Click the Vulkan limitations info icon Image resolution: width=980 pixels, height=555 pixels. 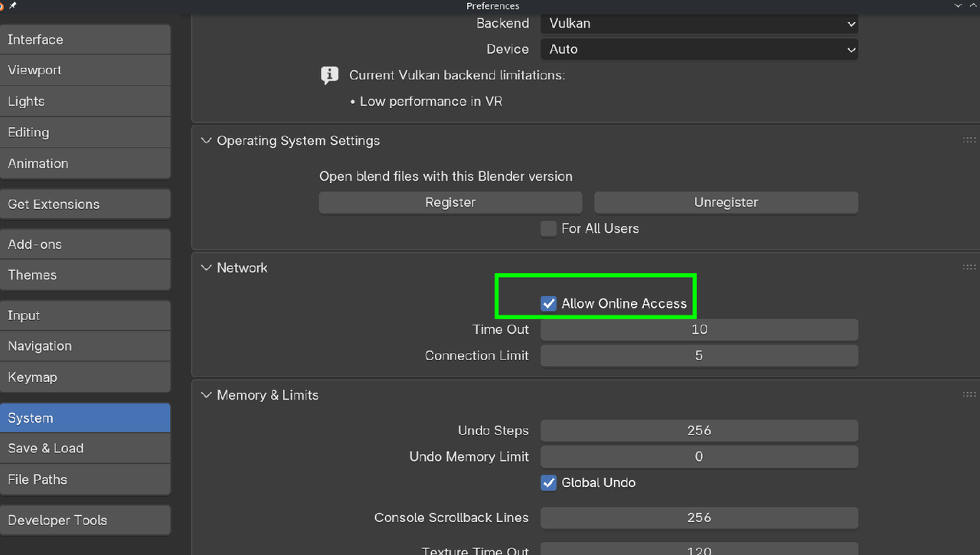point(329,75)
